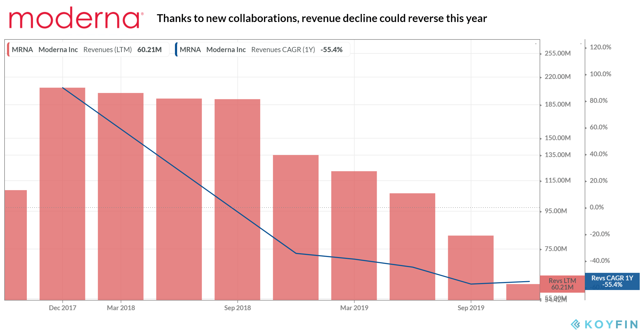644x333 pixels.
Task: Click the bar between Mar and Sep 2018
Action: coord(179,199)
